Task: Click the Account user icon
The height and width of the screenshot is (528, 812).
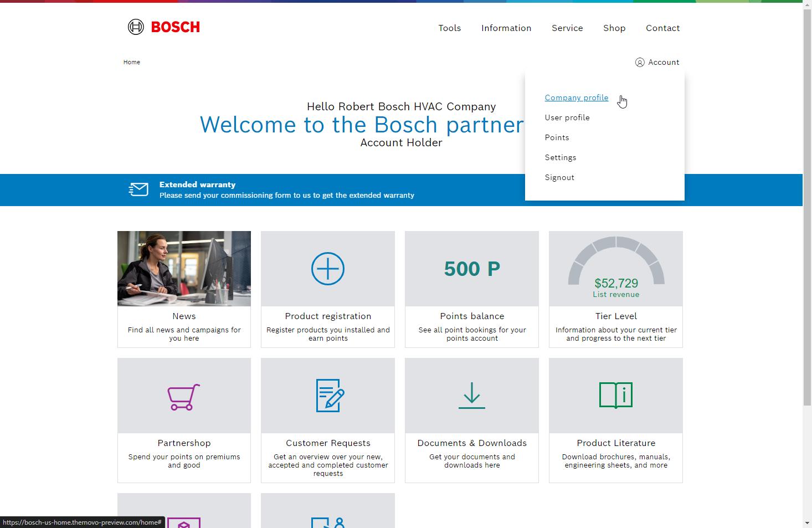Action: tap(640, 63)
